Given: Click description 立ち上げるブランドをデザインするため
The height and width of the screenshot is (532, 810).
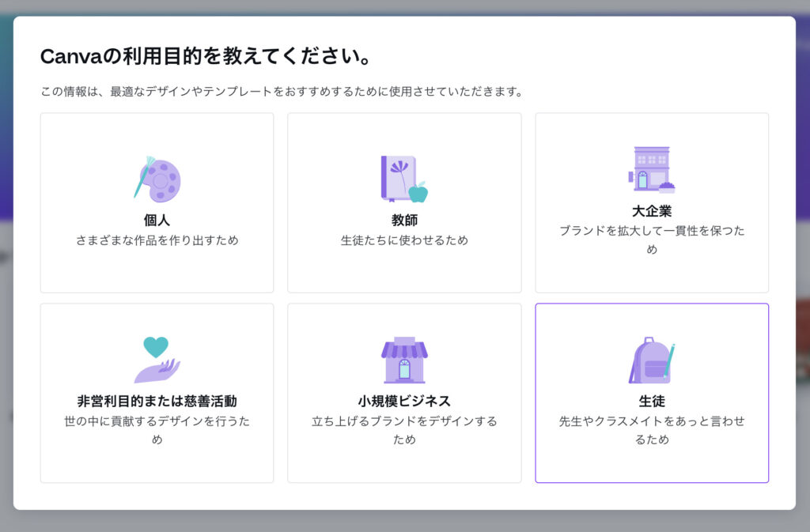Looking at the screenshot, I should 404,430.
